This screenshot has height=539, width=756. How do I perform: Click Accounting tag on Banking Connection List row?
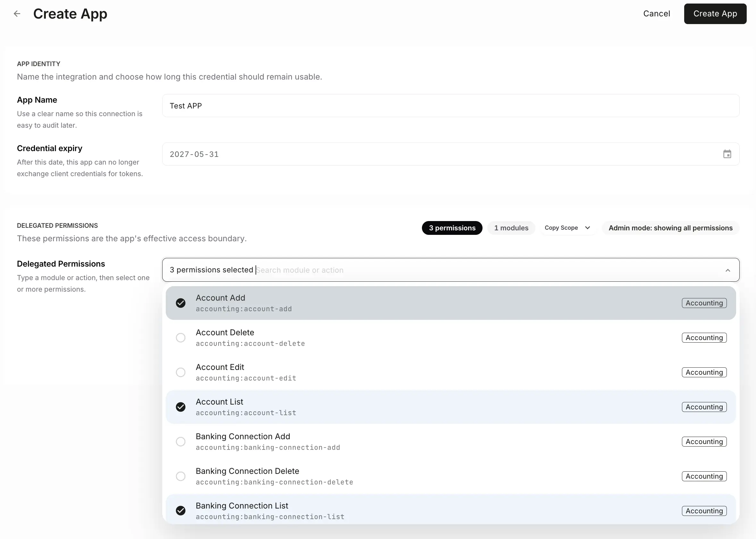click(x=704, y=511)
